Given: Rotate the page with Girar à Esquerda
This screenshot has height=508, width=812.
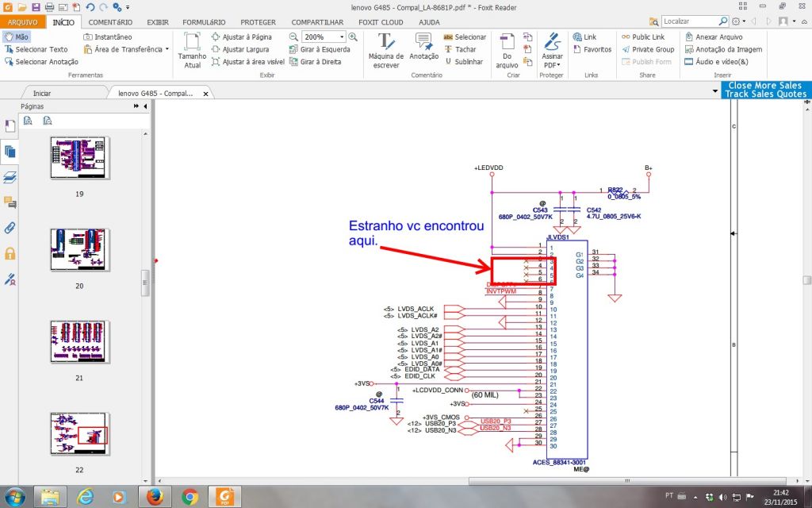Looking at the screenshot, I should click(x=320, y=49).
